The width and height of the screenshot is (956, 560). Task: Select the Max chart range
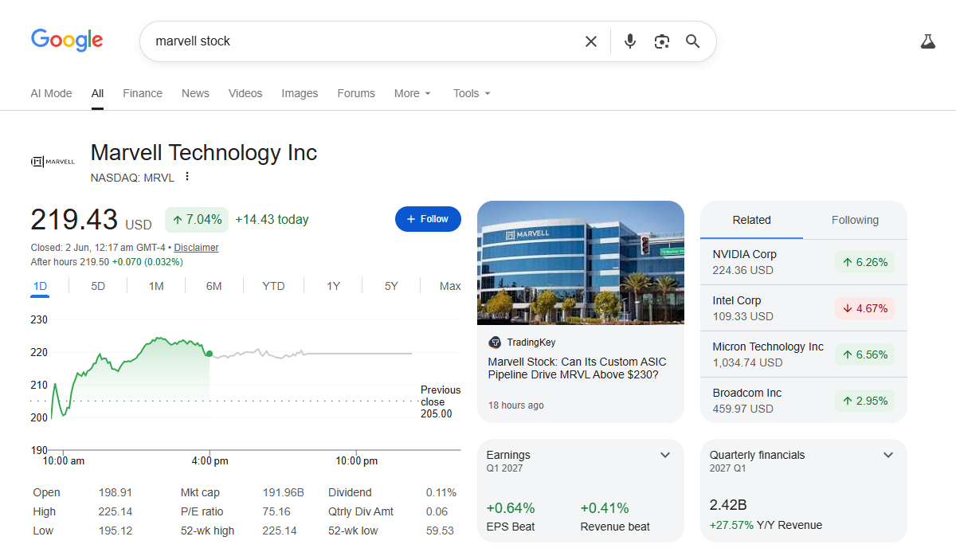click(x=450, y=286)
